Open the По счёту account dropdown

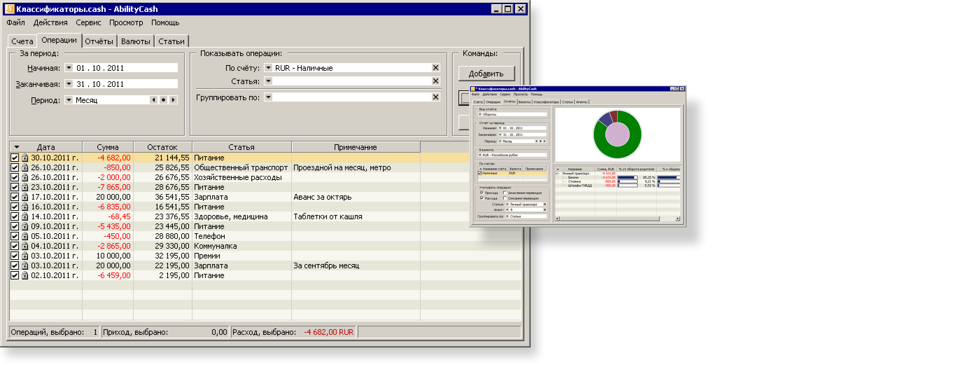click(268, 68)
